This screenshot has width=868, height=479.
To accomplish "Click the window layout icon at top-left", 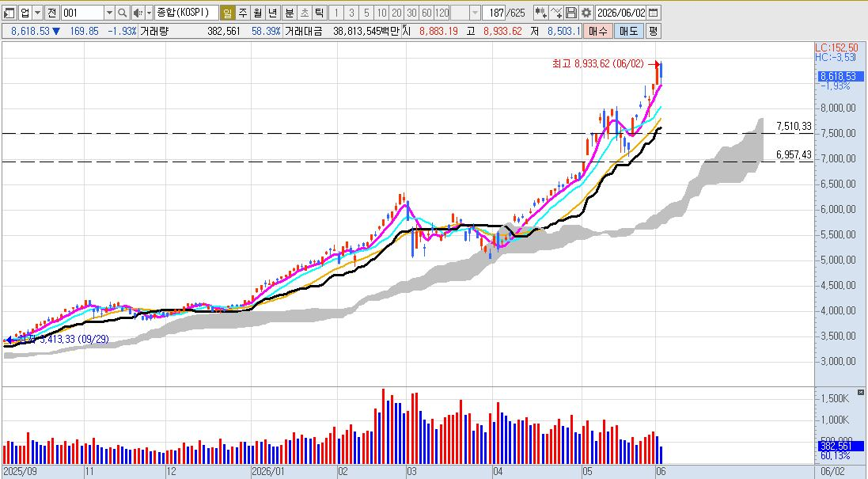I will click(8, 12).
